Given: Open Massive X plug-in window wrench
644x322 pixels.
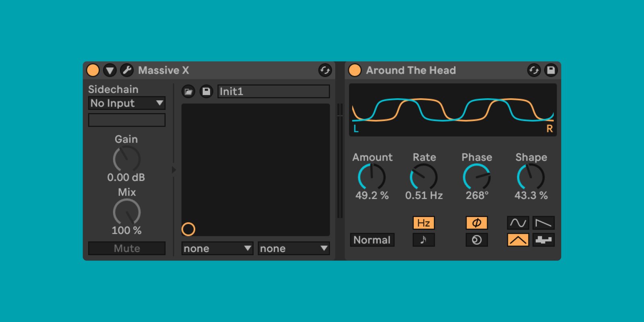Looking at the screenshot, I should pos(127,70).
